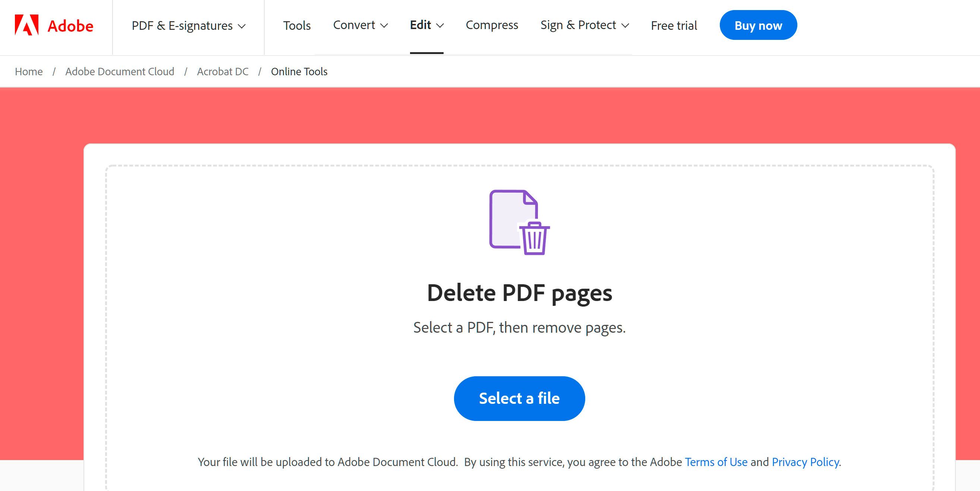Expand the Edit menu
Image resolution: width=980 pixels, height=491 pixels.
[x=427, y=25]
